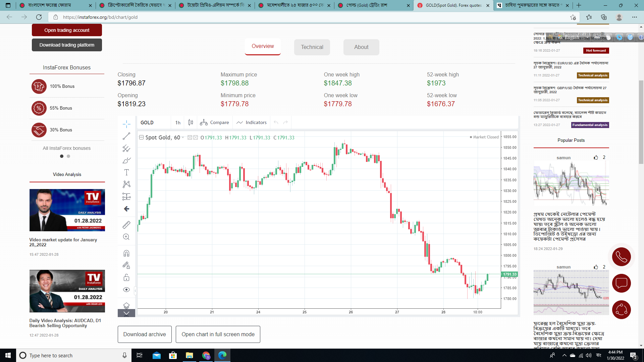
Task: Open Chrome from the taskbar
Action: click(206, 355)
